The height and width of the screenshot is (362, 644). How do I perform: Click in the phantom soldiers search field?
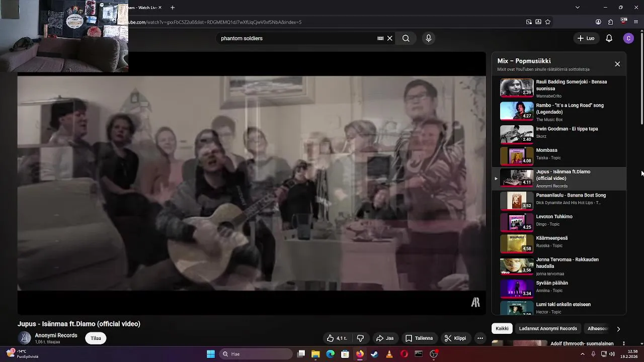coord(297,38)
